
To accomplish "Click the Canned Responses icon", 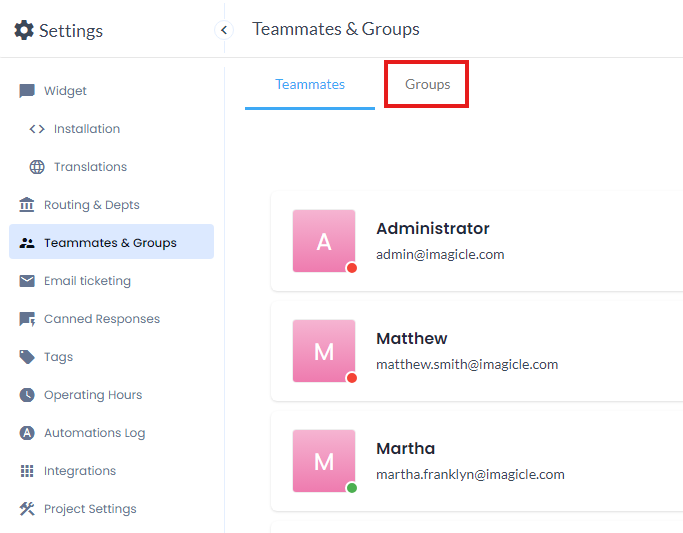I will [x=27, y=319].
